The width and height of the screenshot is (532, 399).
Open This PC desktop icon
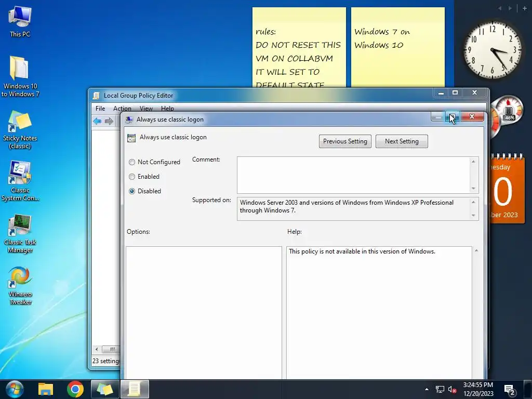point(20,21)
